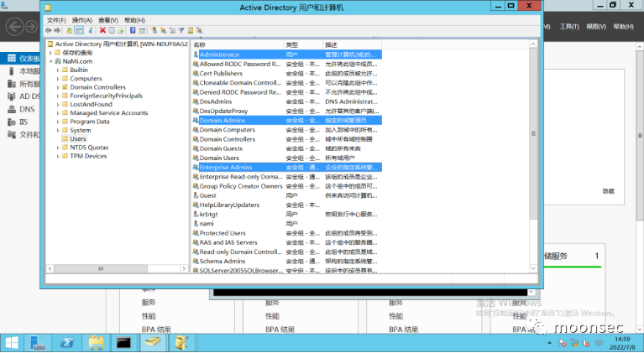644x353 pixels.
Task: Click the Server Manager back navigation button
Action: pos(15,27)
